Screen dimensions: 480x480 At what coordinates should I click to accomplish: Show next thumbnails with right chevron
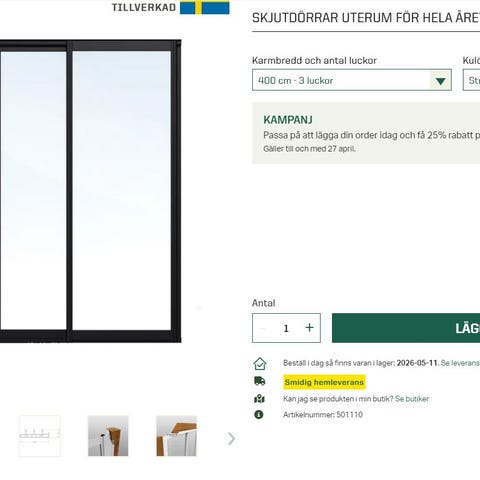(x=231, y=439)
